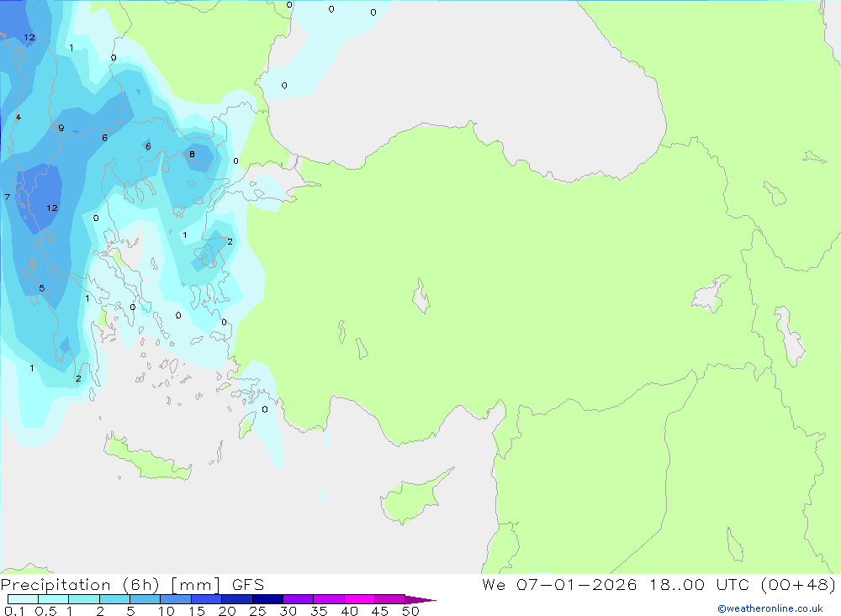The image size is (841, 616).
Task: Click the legend label "30"
Action: click(288, 611)
